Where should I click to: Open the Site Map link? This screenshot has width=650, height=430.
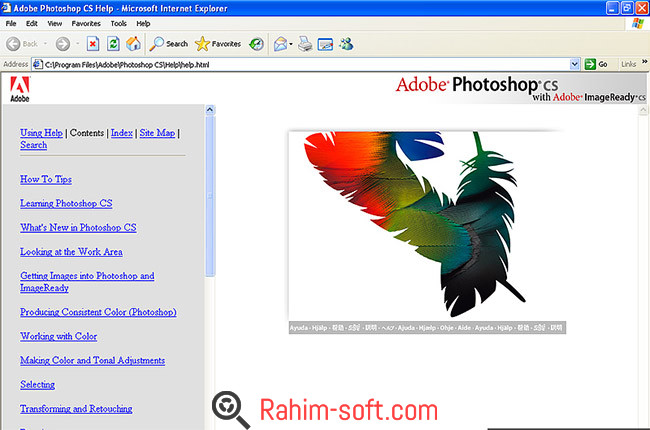click(x=157, y=133)
